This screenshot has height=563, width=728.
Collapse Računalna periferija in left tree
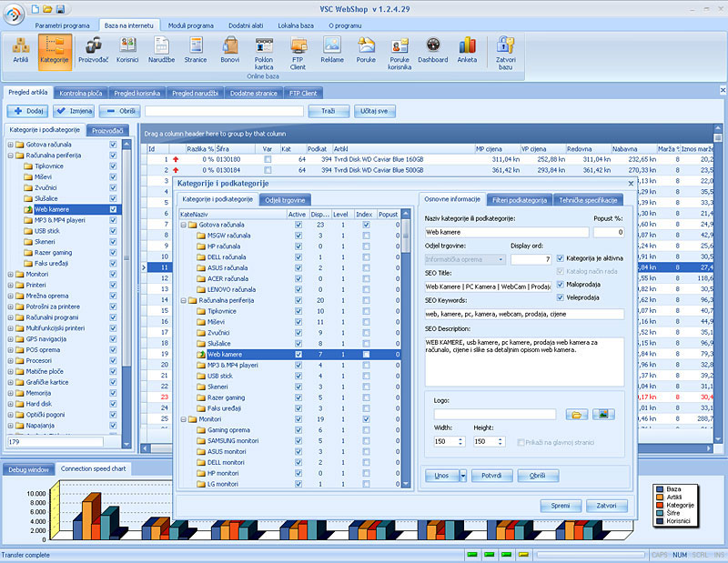[10, 156]
